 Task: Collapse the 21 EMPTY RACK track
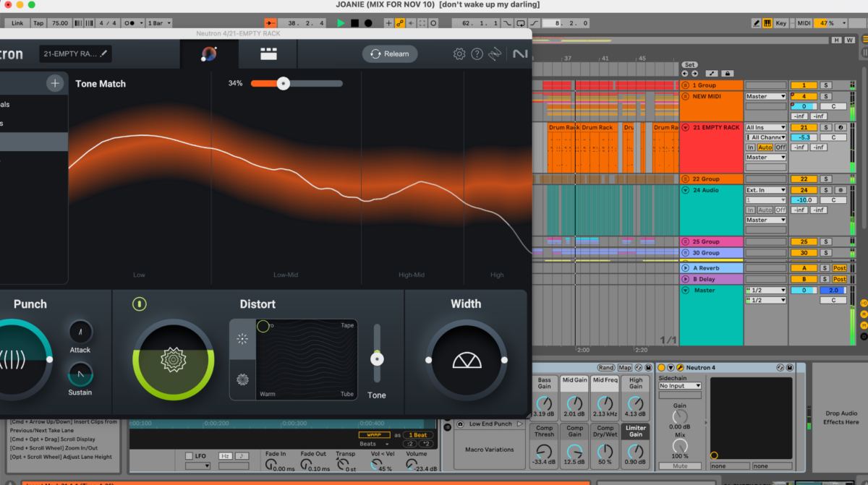point(686,127)
